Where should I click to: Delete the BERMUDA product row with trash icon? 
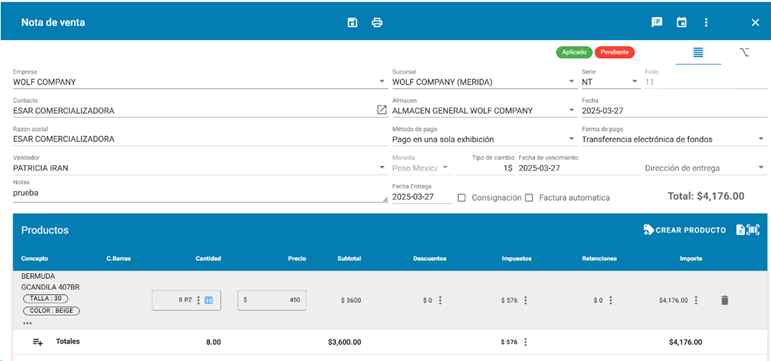tap(724, 300)
